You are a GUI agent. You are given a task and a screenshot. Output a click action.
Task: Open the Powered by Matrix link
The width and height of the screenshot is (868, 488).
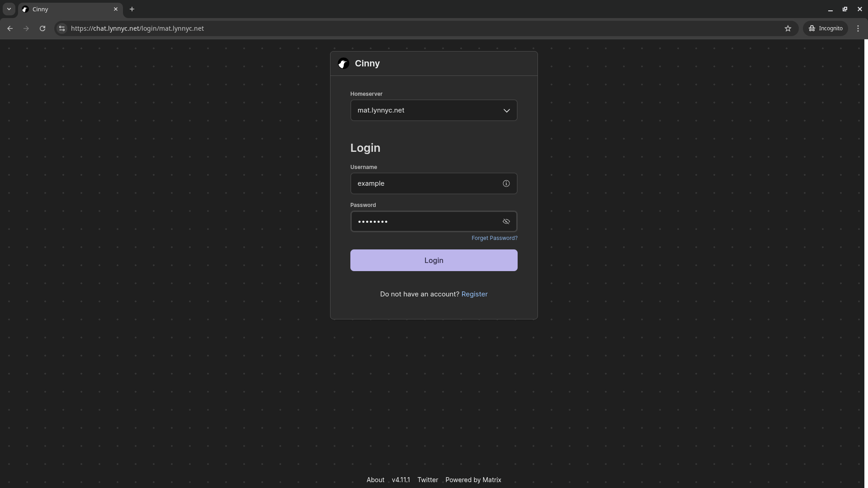click(473, 480)
